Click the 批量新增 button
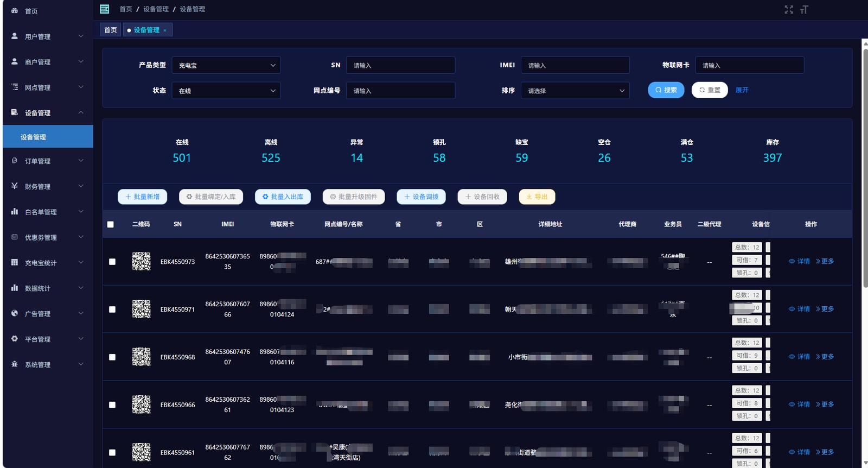868x468 pixels. [142, 197]
